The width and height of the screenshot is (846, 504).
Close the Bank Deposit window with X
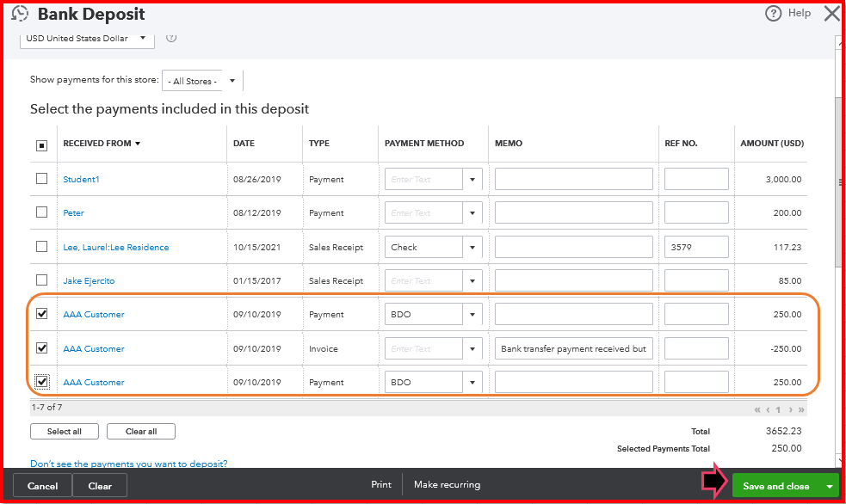pos(832,14)
